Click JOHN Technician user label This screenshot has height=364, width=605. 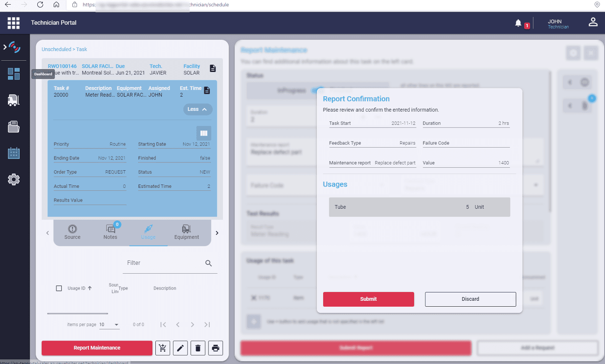point(558,24)
